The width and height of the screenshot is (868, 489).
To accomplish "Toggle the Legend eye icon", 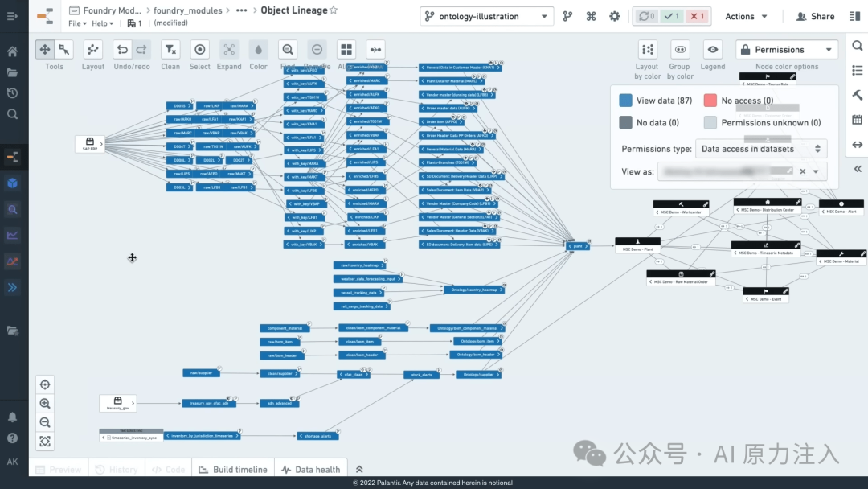I will pyautogui.click(x=712, y=50).
